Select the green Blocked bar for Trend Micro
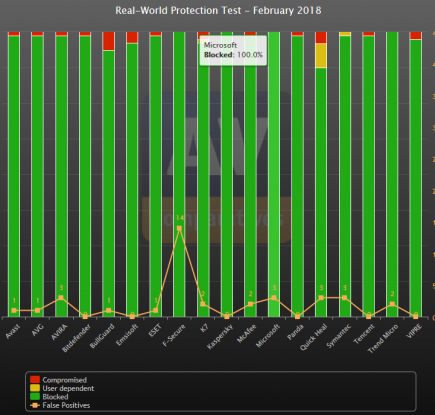Screen dimensions: 435x415 [392, 174]
